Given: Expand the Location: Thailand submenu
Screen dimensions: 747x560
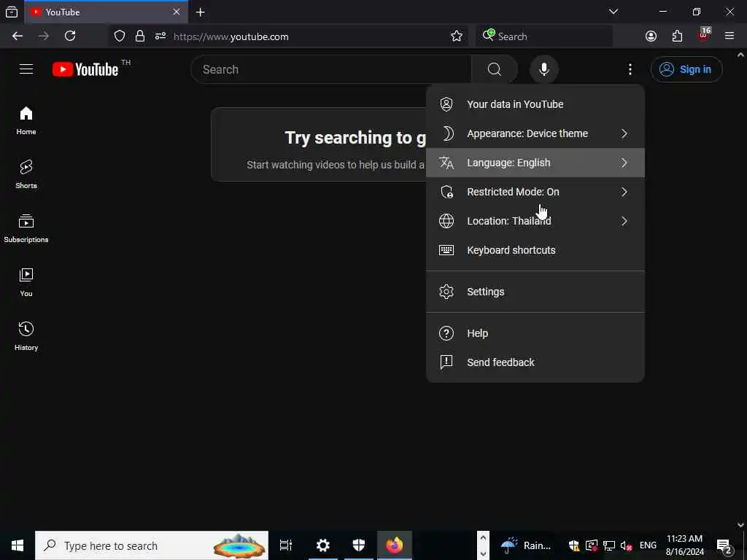Looking at the screenshot, I should [535, 221].
